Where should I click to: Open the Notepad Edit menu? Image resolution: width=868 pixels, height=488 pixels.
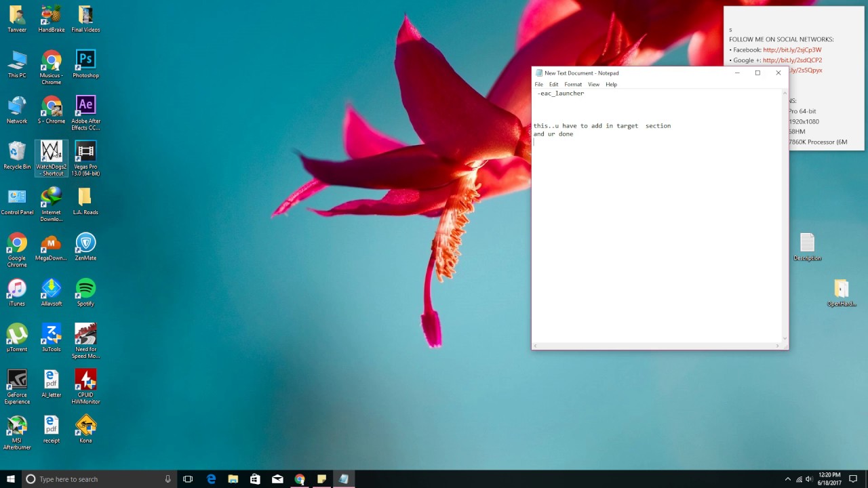pyautogui.click(x=553, y=84)
